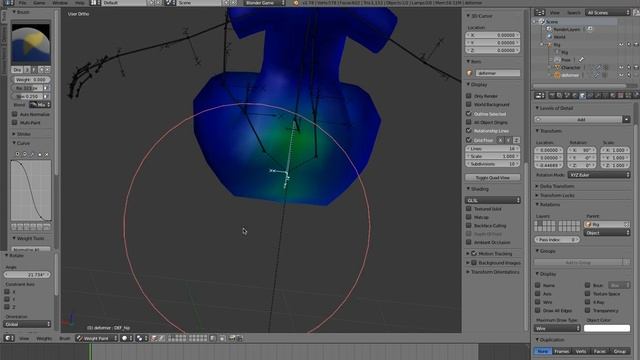Open the All Scenes outliner filter dropdown

click(x=608, y=13)
